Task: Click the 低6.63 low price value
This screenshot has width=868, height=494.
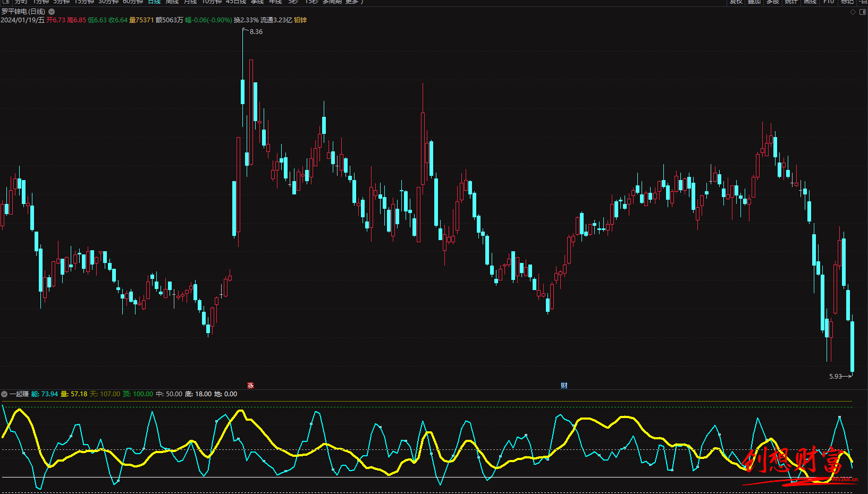Action: click(97, 20)
